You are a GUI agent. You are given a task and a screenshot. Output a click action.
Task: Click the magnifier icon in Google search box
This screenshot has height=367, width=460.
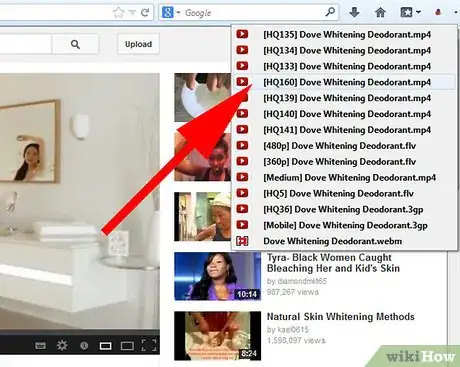point(330,12)
